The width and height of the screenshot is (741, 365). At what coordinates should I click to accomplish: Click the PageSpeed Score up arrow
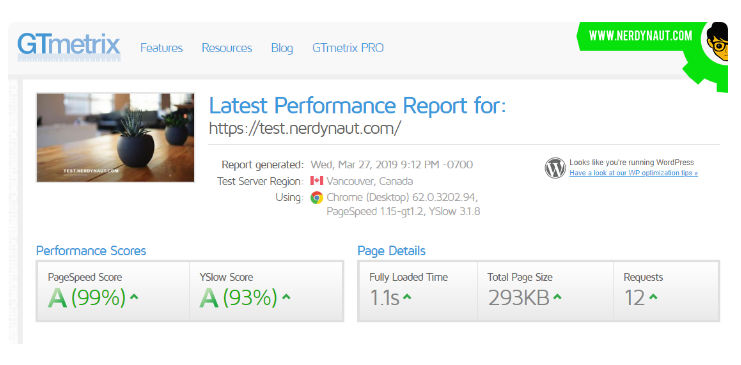tap(134, 297)
